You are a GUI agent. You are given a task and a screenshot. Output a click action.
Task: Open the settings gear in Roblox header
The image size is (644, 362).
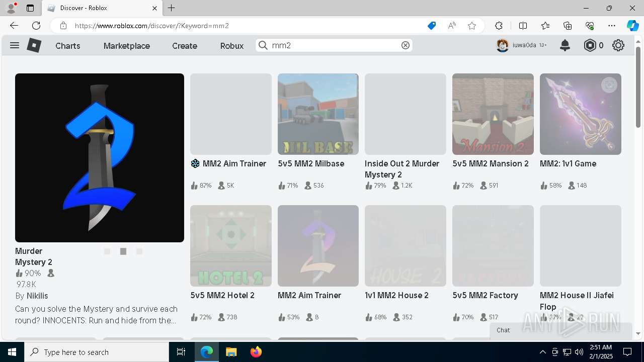click(618, 45)
